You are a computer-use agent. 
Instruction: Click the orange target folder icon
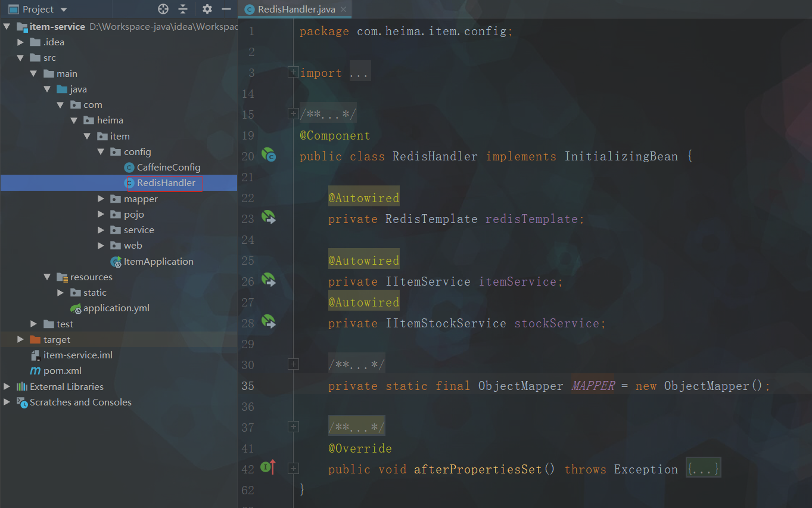tap(35, 340)
